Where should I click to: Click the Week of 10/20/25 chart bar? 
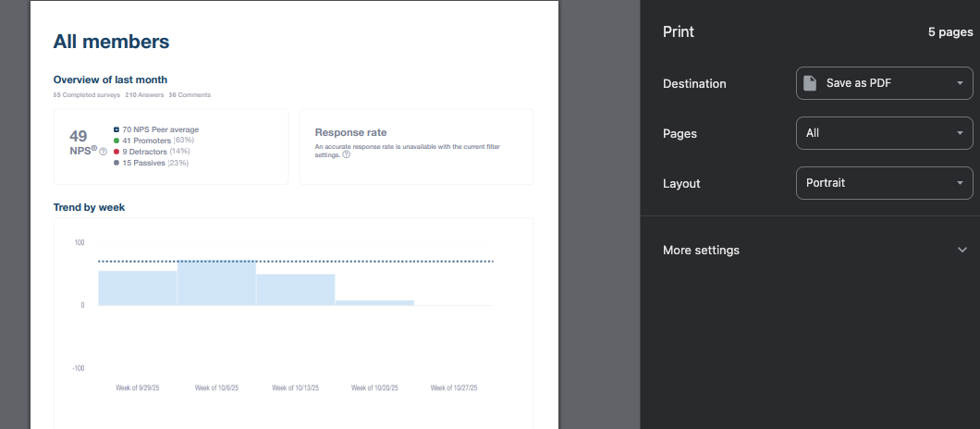point(374,302)
